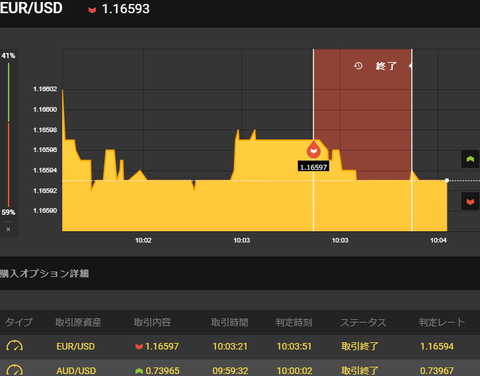Click the 終了 label in the red zone
This screenshot has width=480, height=376.
pos(386,66)
